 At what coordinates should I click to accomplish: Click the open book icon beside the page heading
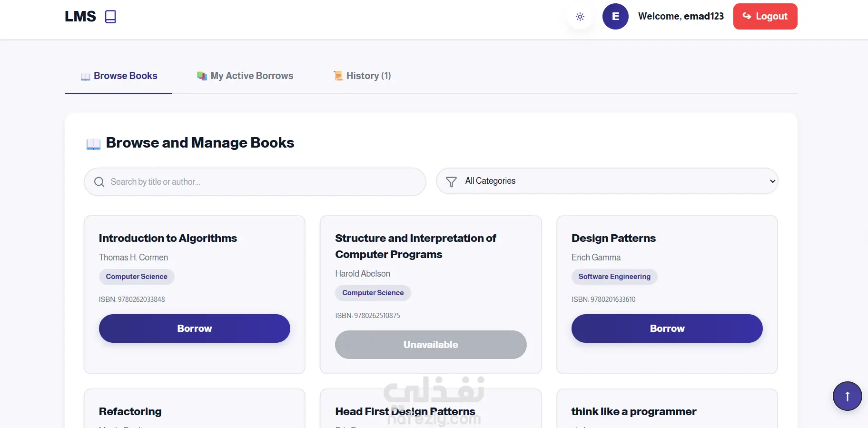(93, 144)
